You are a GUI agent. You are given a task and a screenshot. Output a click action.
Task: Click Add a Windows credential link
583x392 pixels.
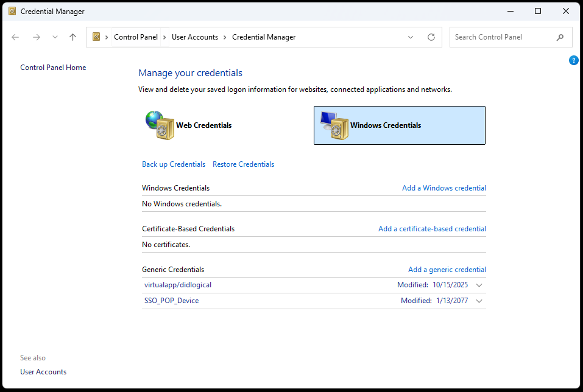click(443, 188)
